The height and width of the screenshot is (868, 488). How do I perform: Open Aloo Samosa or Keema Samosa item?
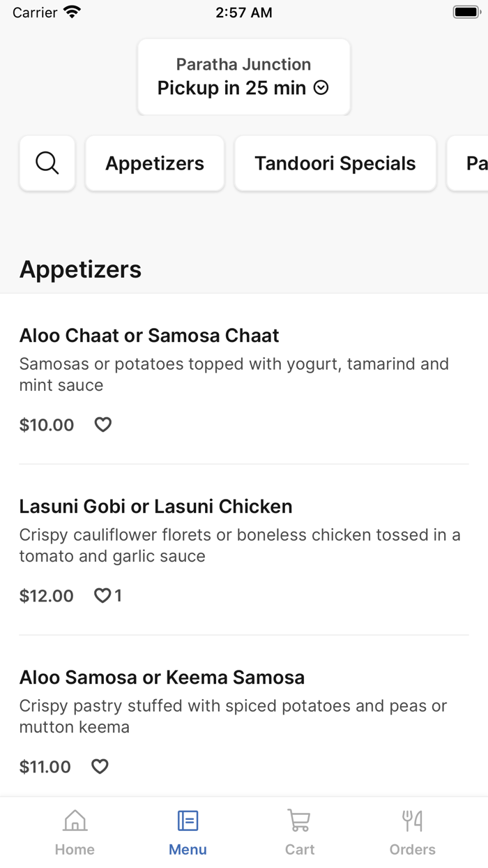pos(162,678)
